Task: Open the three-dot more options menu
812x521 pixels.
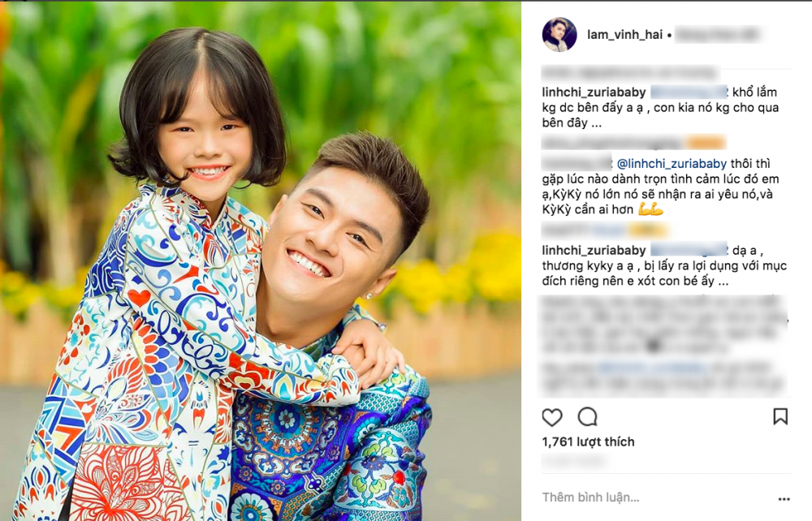Action: tap(784, 499)
